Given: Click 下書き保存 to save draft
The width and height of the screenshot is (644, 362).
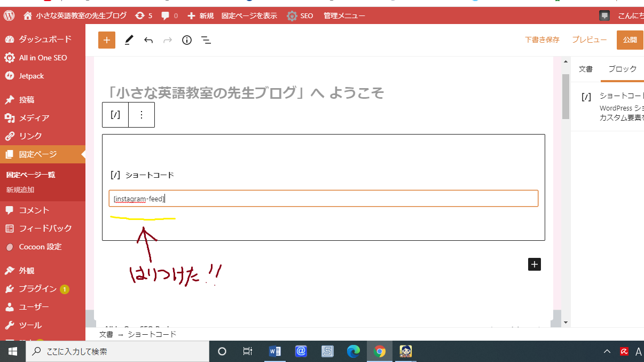Looking at the screenshot, I should pyautogui.click(x=542, y=40).
